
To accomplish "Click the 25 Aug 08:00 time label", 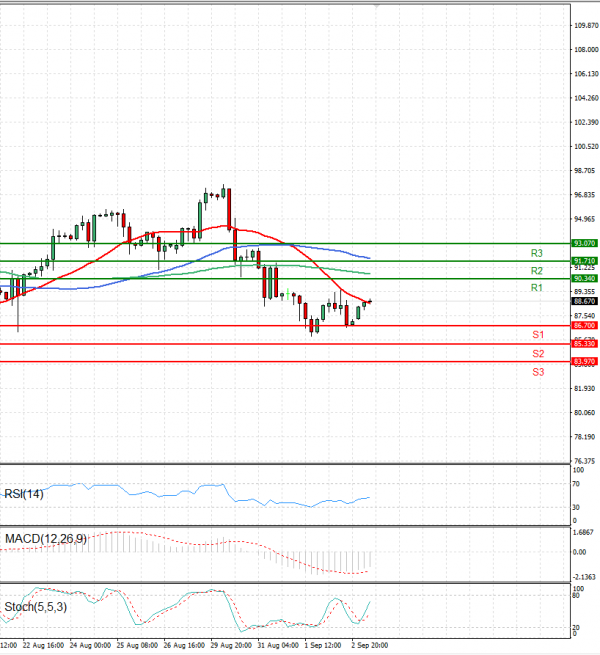I will click(137, 645).
